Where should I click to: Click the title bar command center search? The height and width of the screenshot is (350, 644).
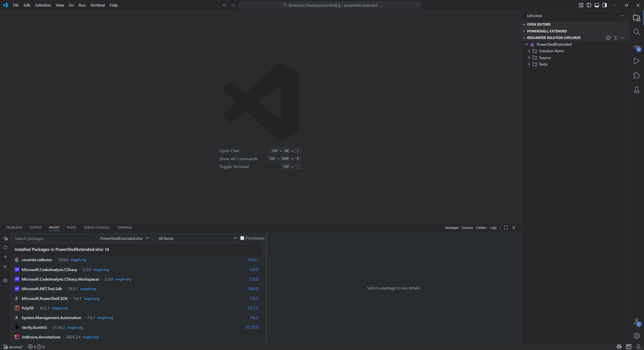pyautogui.click(x=330, y=5)
